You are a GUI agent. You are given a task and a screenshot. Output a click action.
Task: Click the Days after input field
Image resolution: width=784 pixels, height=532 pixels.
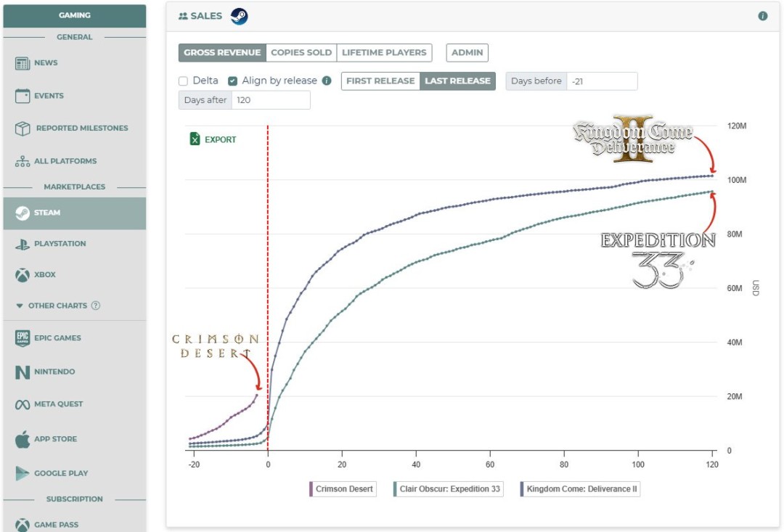click(270, 100)
